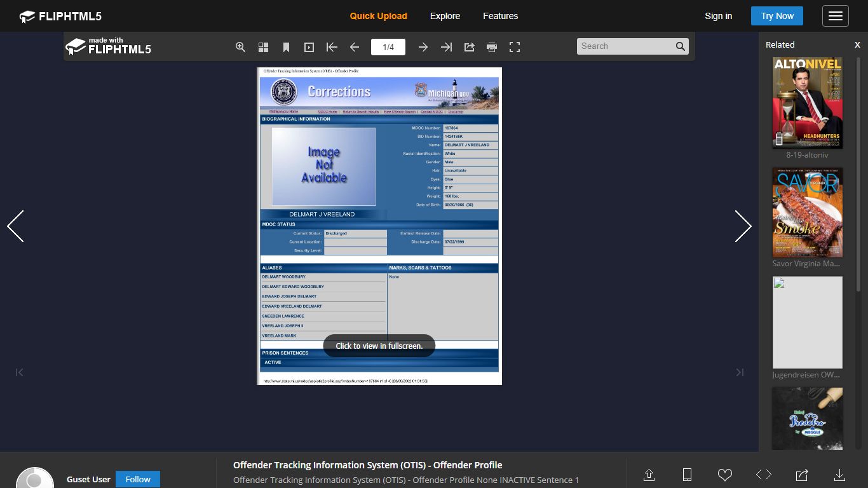Flip to next page with large right arrow
This screenshot has width=868, height=488.
click(x=743, y=226)
